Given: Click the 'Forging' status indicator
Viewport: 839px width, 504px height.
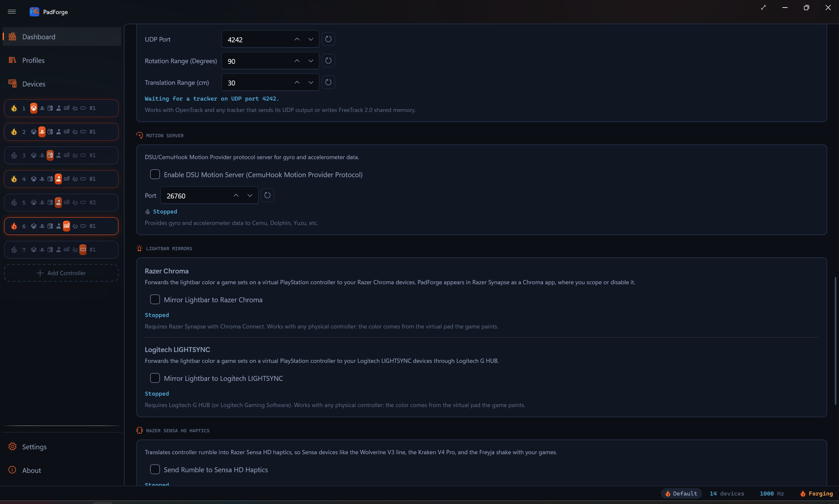Looking at the screenshot, I should click(817, 494).
